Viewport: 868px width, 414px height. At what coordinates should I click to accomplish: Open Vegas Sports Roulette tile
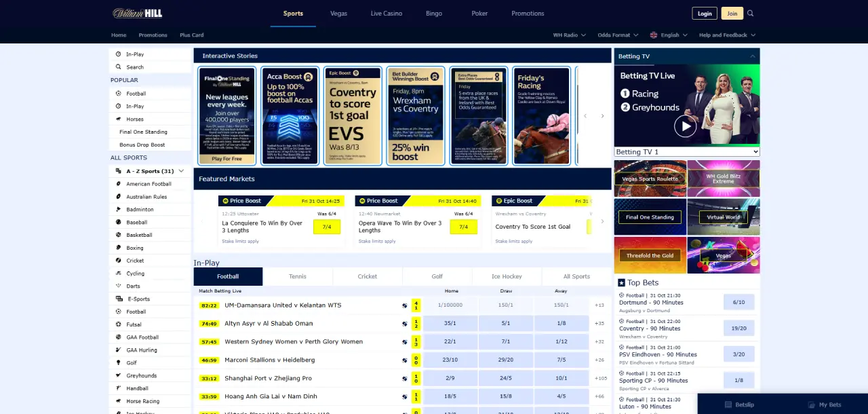click(650, 178)
